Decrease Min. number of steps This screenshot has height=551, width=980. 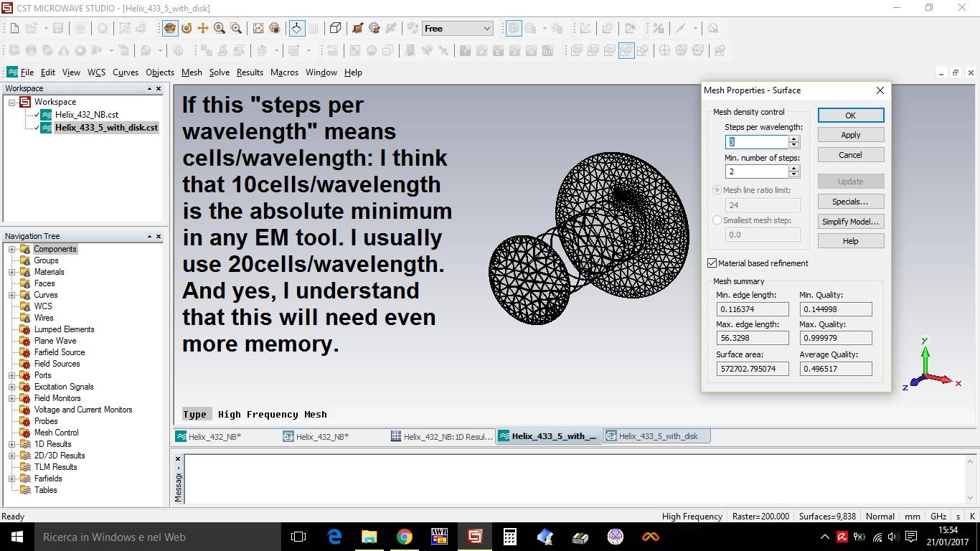pyautogui.click(x=794, y=174)
